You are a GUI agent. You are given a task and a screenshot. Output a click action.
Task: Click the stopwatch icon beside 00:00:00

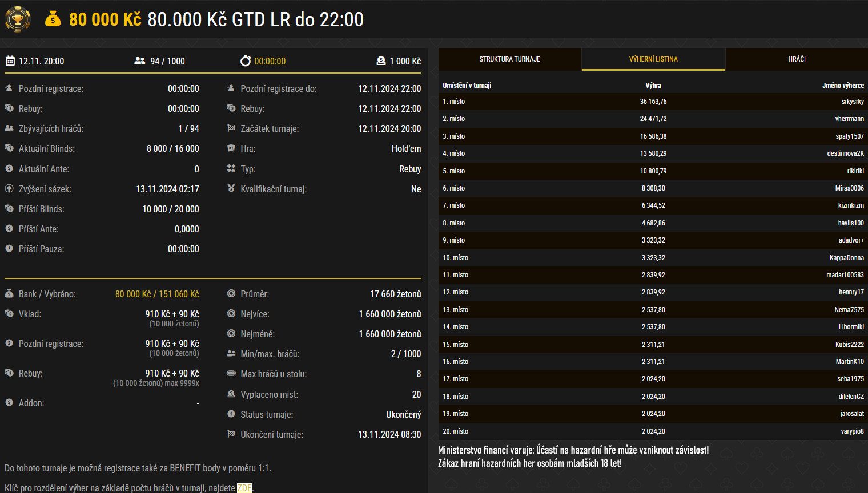coord(246,61)
